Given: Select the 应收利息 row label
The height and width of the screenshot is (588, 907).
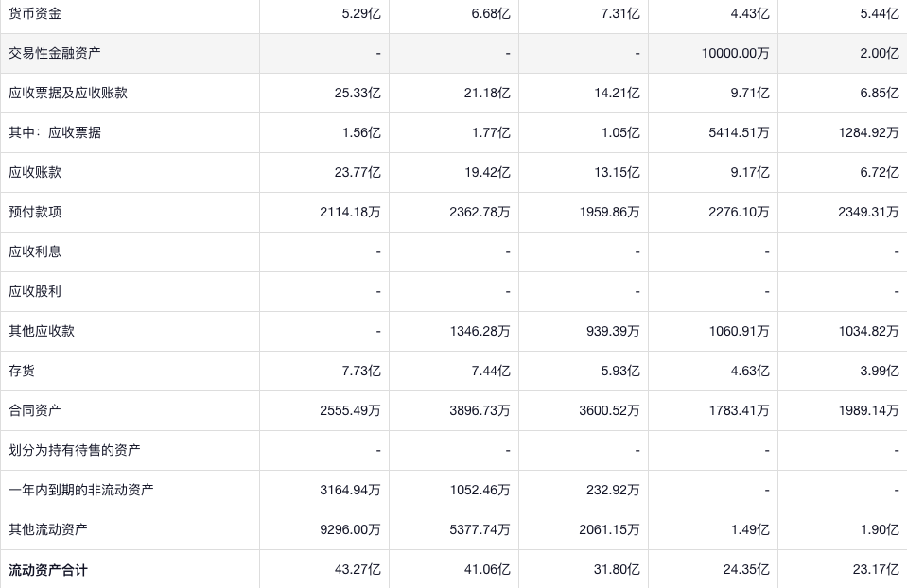Looking at the screenshot, I should tap(35, 251).
